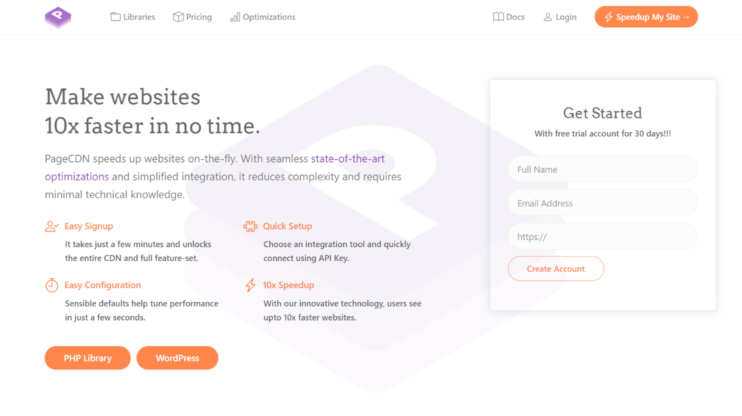Click the PHP Library button

point(88,358)
